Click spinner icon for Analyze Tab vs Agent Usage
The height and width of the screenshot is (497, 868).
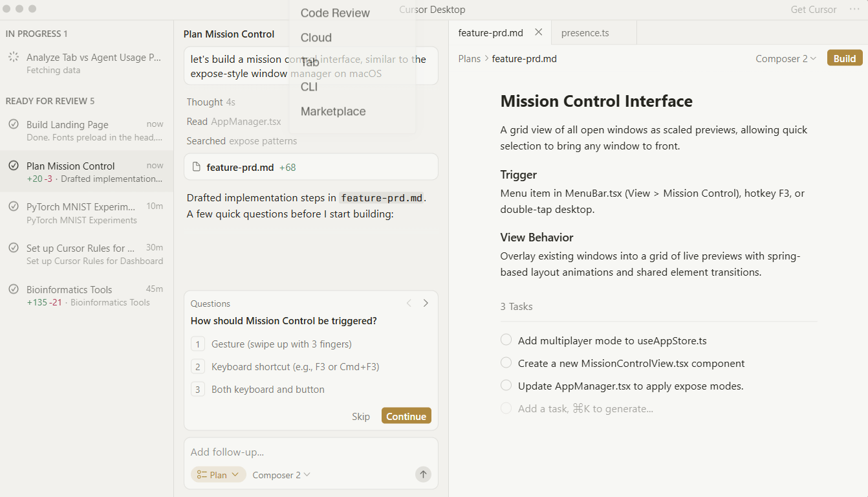pos(14,57)
